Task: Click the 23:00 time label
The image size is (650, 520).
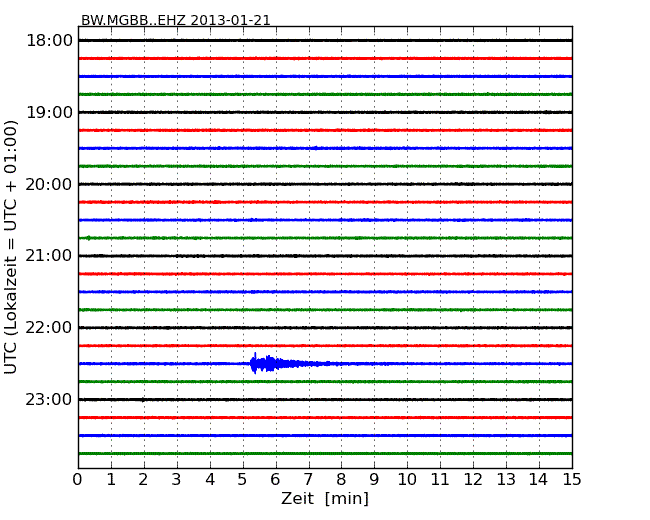Action: tap(49, 400)
